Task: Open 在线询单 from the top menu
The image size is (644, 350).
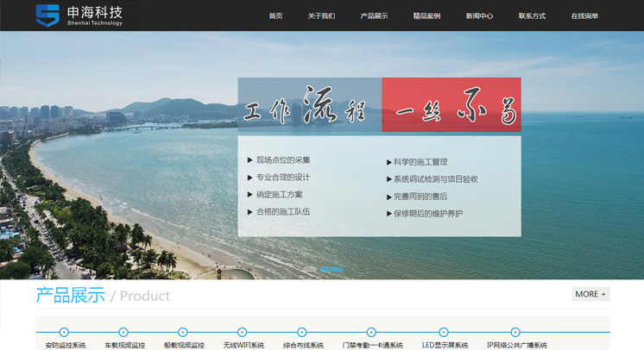Action: 584,16
